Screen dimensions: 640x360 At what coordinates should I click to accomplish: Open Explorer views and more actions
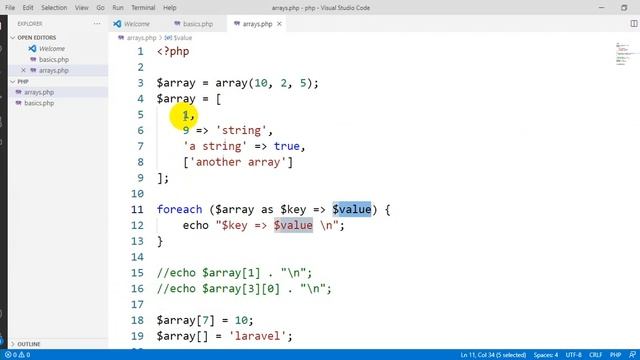coord(97,24)
